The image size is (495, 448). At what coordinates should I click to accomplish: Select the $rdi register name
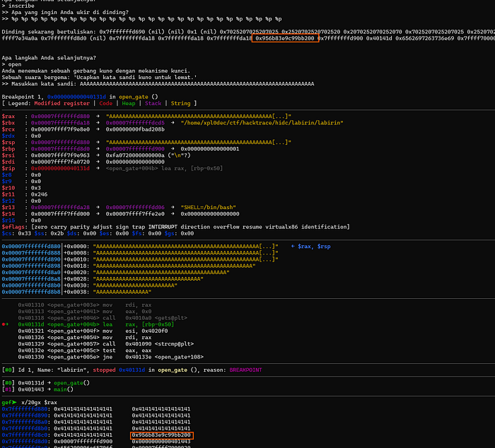8,162
